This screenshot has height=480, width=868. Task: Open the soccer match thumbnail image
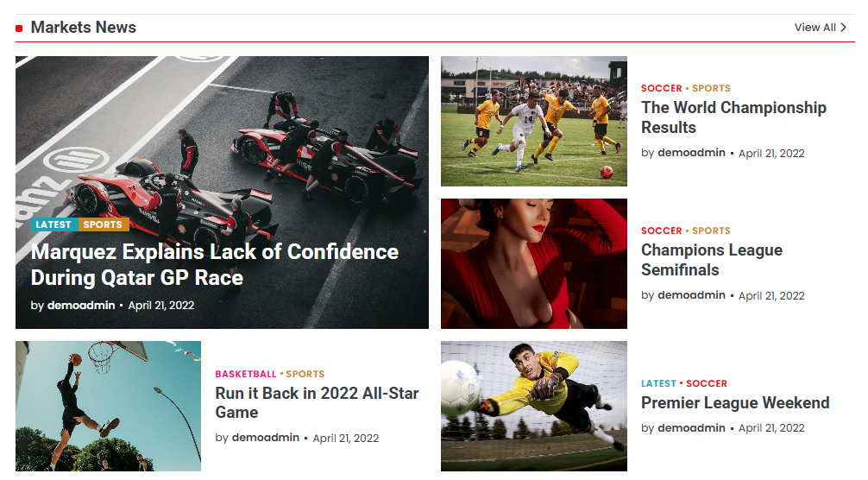pos(533,121)
